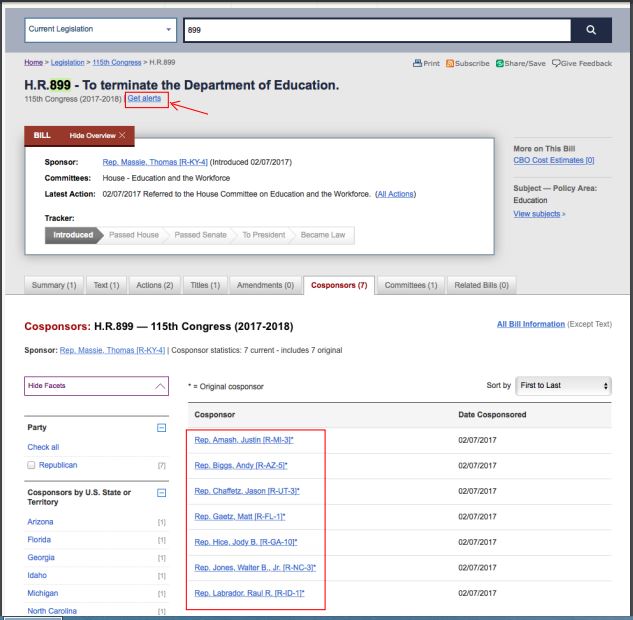This screenshot has width=633, height=620.
Task: Click the Get alerts link
Action: click(x=144, y=98)
